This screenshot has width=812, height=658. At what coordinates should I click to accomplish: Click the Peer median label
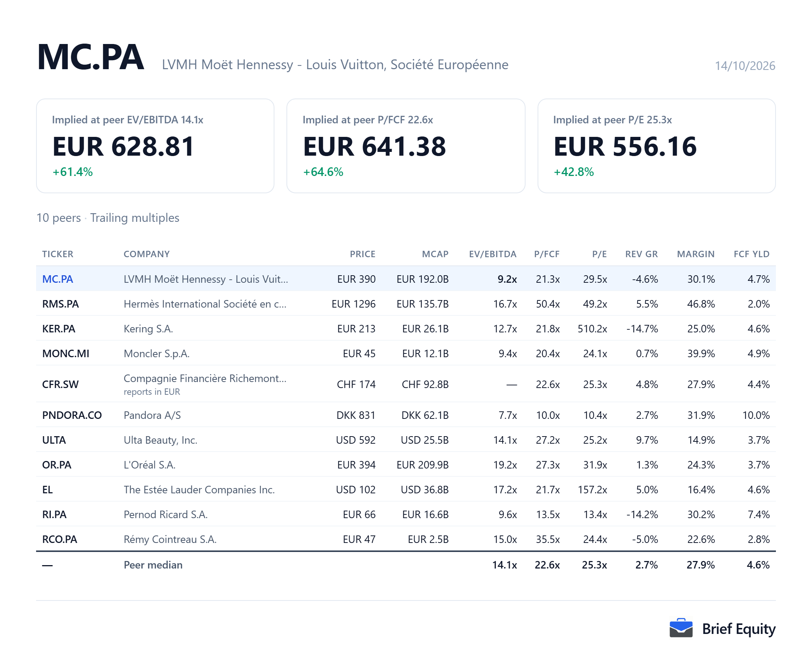153,565
